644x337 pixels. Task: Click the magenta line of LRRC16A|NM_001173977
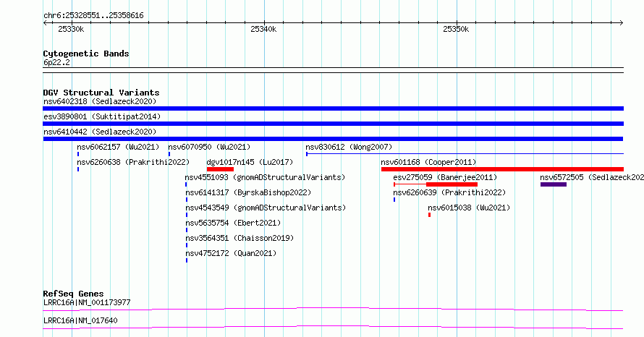point(333,309)
